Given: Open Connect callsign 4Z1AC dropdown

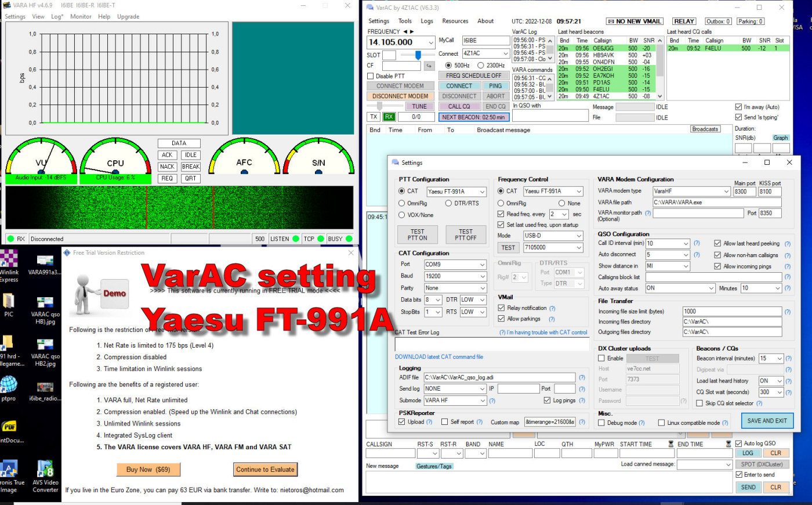Looking at the screenshot, I should [485, 53].
